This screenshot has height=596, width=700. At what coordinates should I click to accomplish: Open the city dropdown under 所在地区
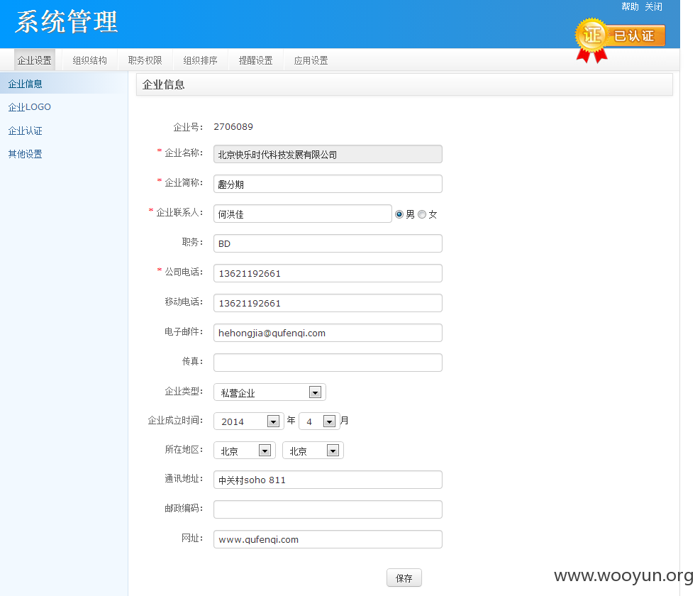tap(313, 451)
